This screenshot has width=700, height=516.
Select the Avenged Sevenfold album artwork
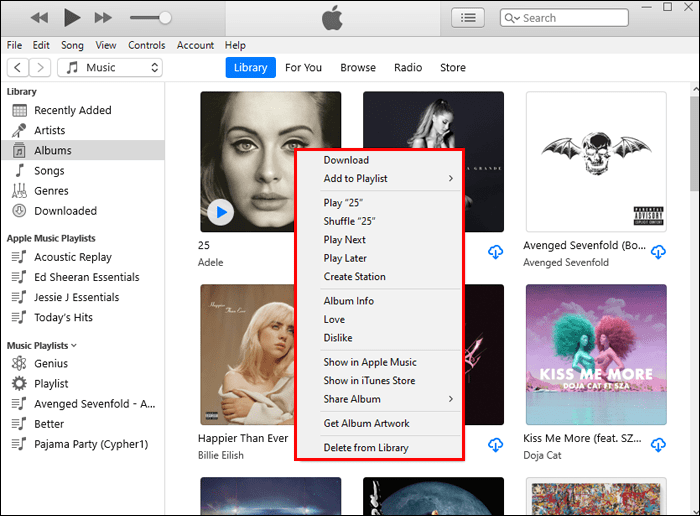pyautogui.click(x=596, y=162)
